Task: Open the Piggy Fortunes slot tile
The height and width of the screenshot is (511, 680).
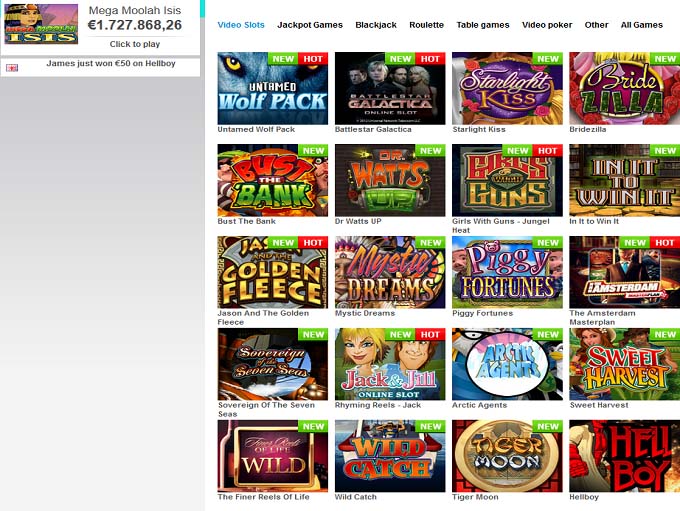Action: pyautogui.click(x=507, y=272)
